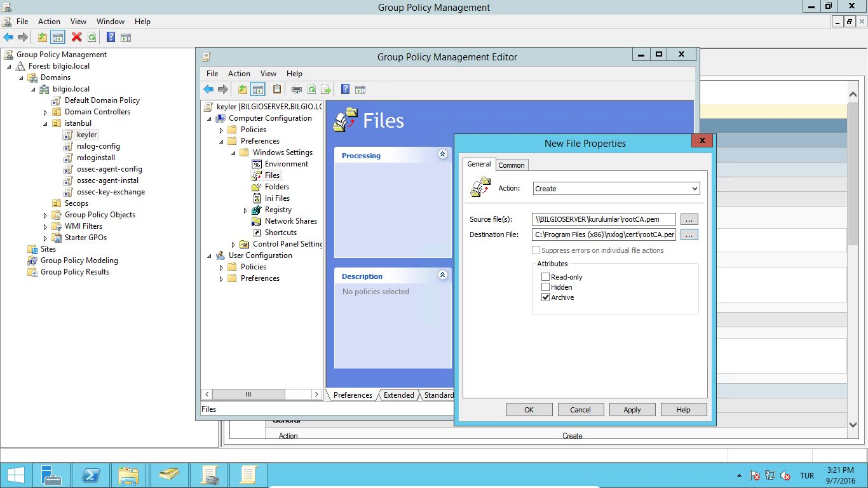The height and width of the screenshot is (488, 868).
Task: Click in the Destination File input field
Action: (604, 234)
